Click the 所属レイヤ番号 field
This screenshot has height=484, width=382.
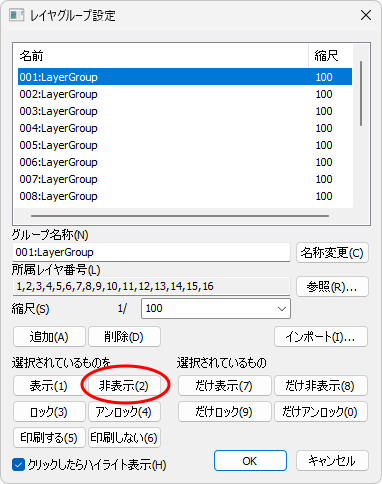[151, 286]
